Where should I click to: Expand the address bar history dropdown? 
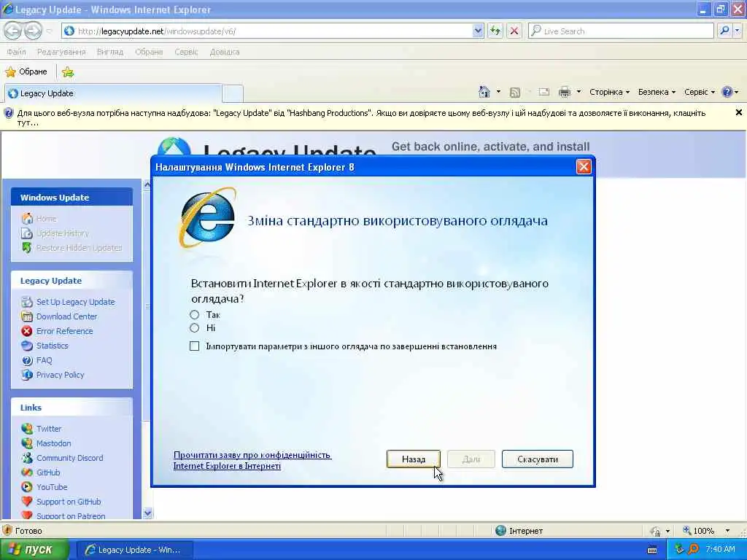coord(478,31)
